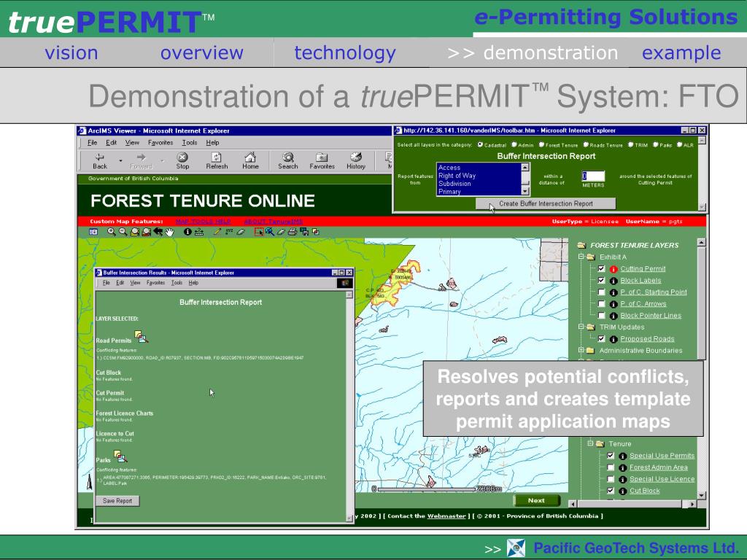Click the green Next button

pos(536,500)
